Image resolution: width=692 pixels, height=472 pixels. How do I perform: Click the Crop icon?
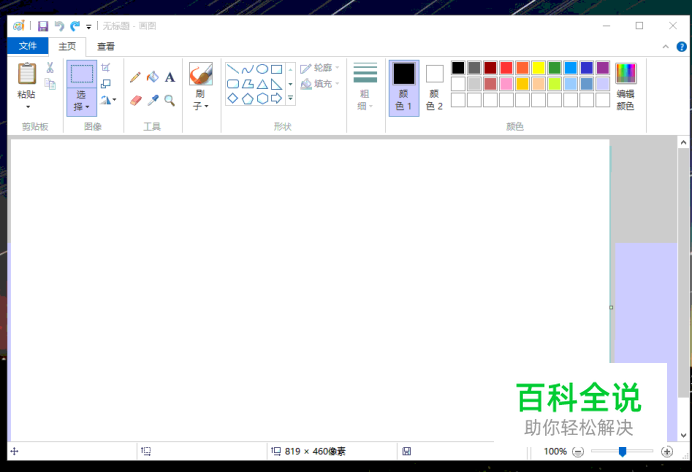coord(105,67)
